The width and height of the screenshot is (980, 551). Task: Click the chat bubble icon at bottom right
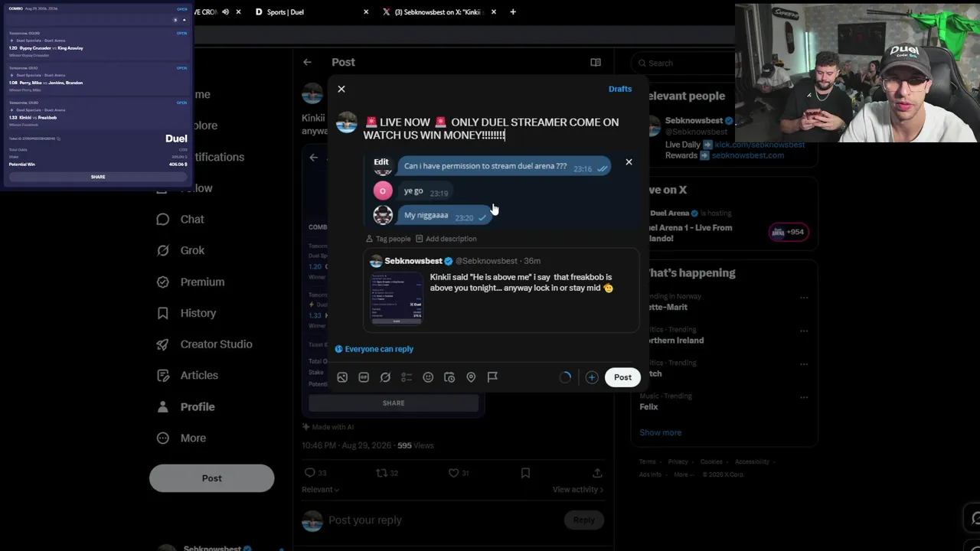(973, 518)
